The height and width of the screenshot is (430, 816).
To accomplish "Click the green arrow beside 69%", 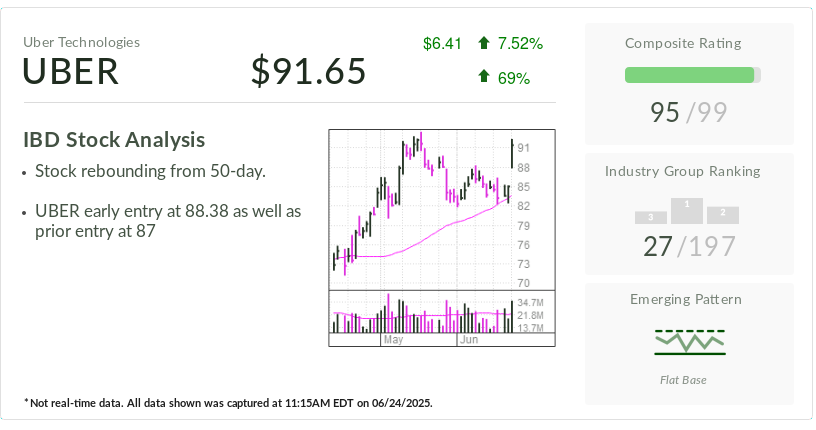I will (x=484, y=76).
